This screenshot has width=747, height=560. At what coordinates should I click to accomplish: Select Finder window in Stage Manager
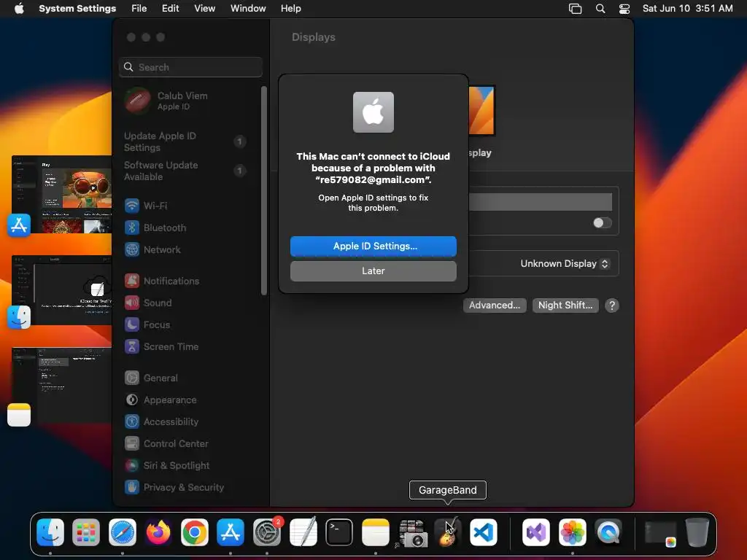62,290
